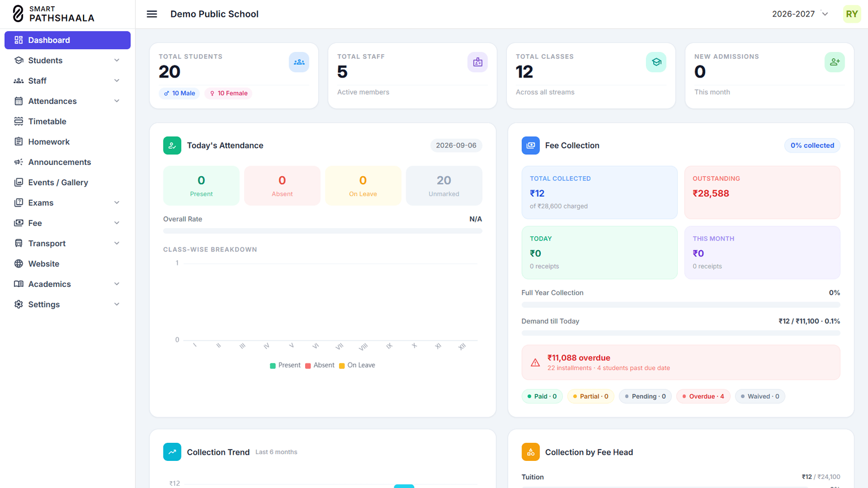
Task: Open the Dashboard menu item
Action: (67, 40)
